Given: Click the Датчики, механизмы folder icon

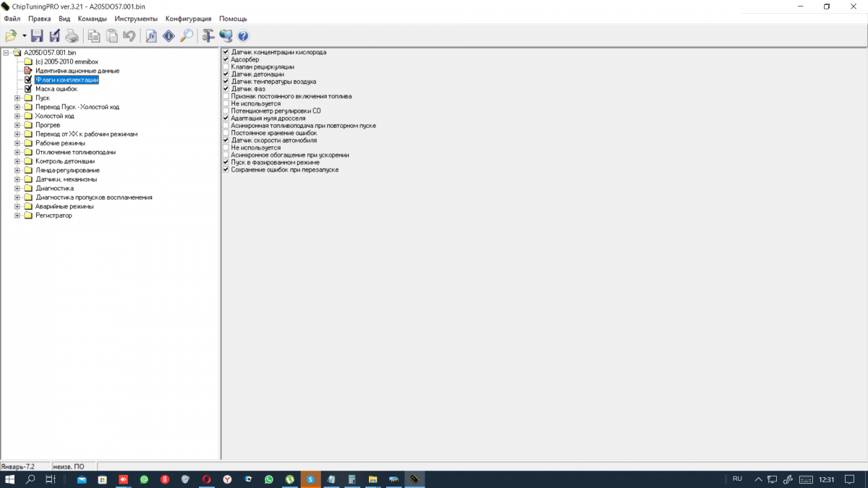Looking at the screenshot, I should point(28,179).
